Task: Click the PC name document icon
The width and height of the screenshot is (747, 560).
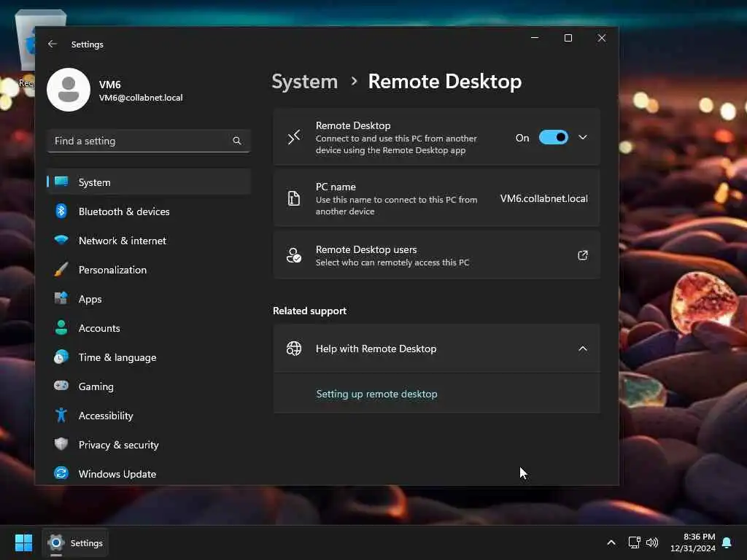Action: pos(294,198)
